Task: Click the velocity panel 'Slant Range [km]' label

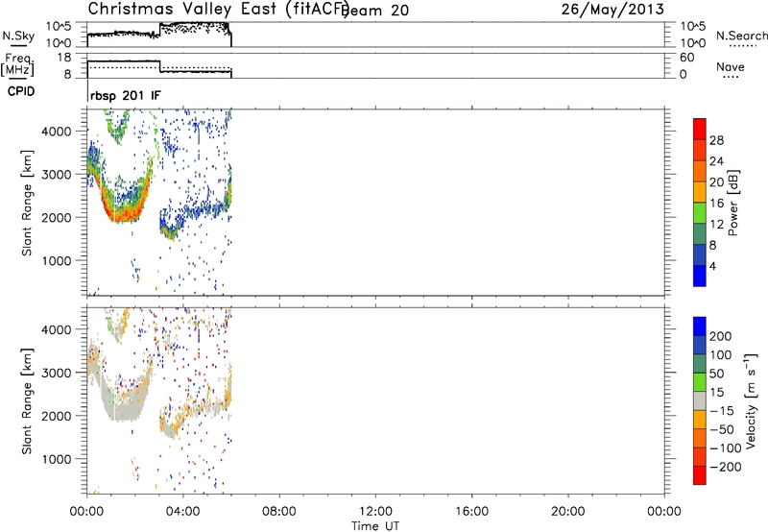Action: 27,400
